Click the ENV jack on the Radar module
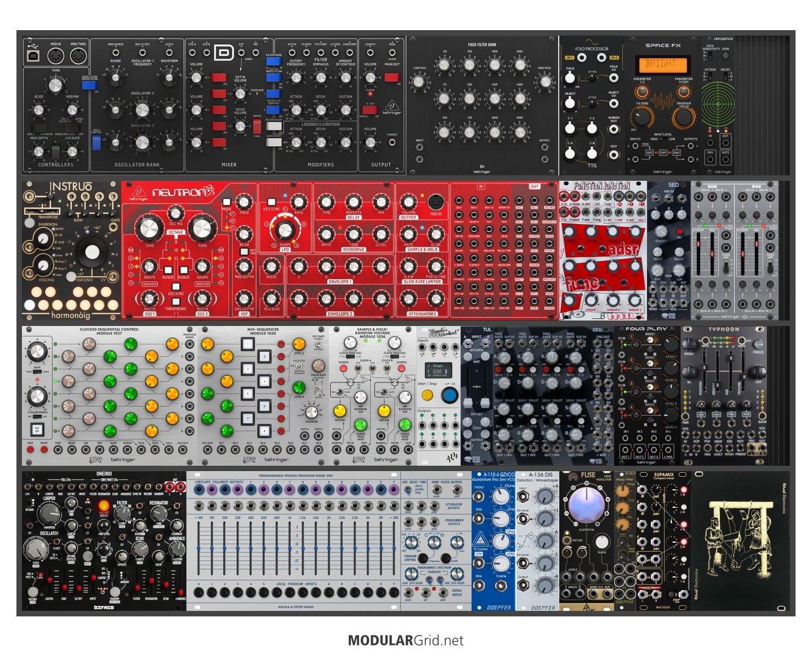 (711, 159)
